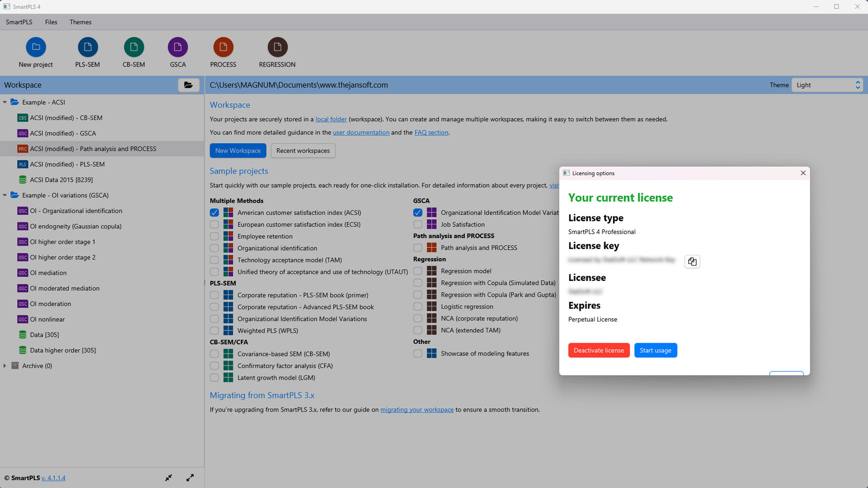Click the expand-all arrows icon at bottom

(x=190, y=478)
